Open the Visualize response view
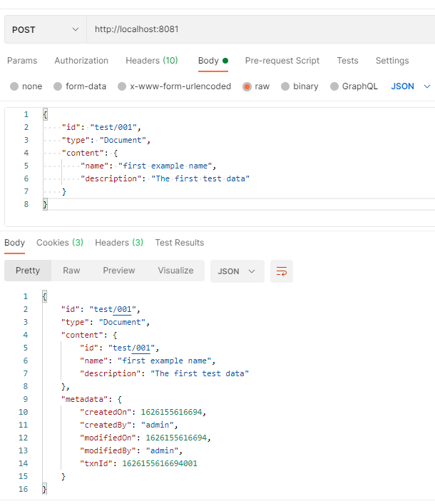 (x=175, y=271)
